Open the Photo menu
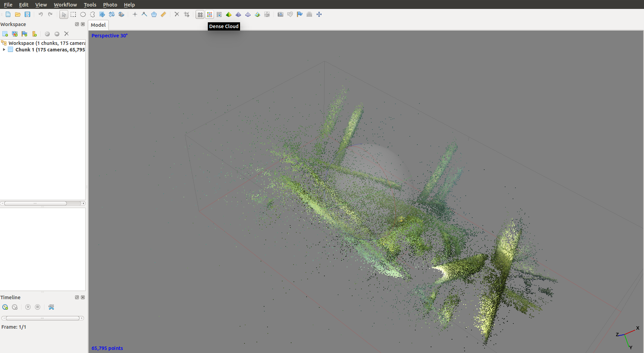Screen dimensions: 644x353 [x=110, y=5]
